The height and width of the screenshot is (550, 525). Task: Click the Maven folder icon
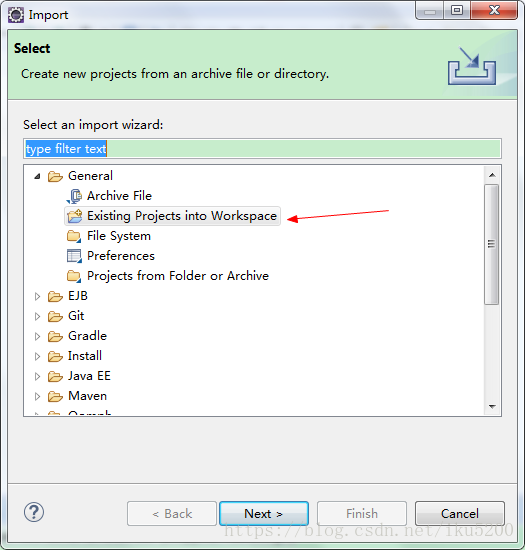55,396
